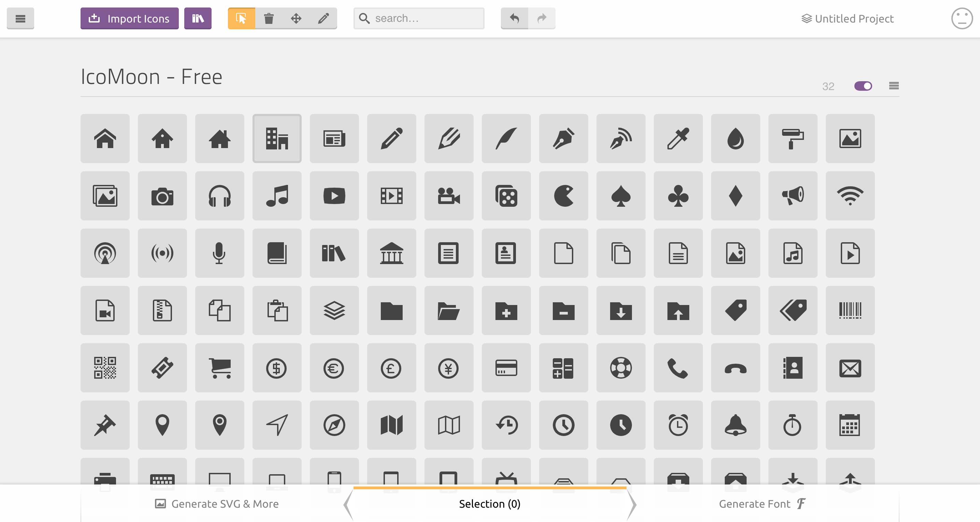Open Untitled Project settings
980x522 pixels.
point(847,18)
